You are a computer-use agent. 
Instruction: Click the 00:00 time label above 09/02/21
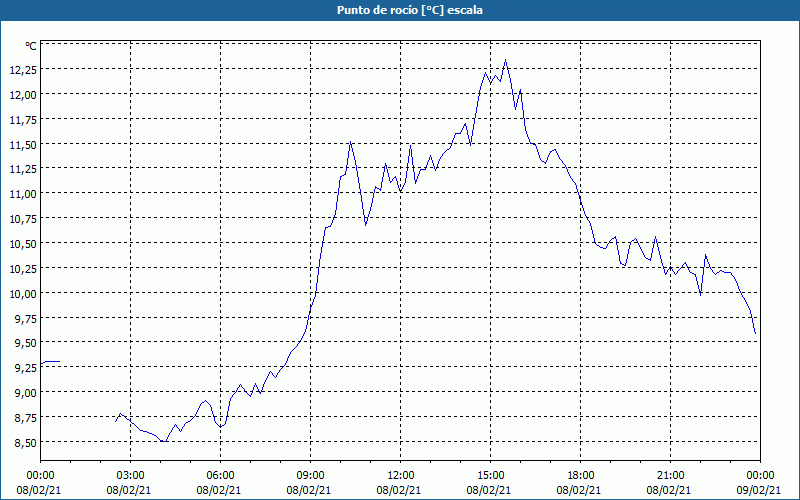(x=760, y=476)
